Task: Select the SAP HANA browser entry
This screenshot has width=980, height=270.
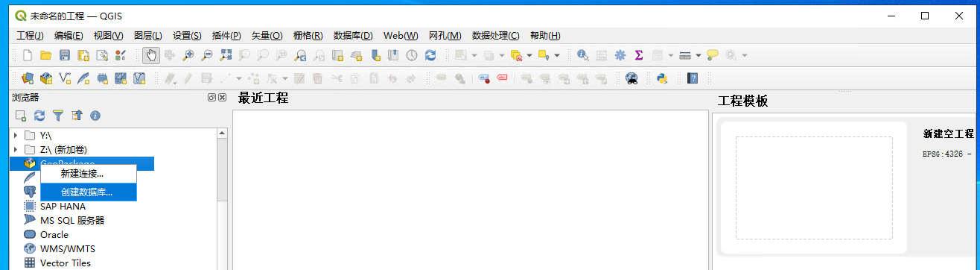Action: click(63, 206)
